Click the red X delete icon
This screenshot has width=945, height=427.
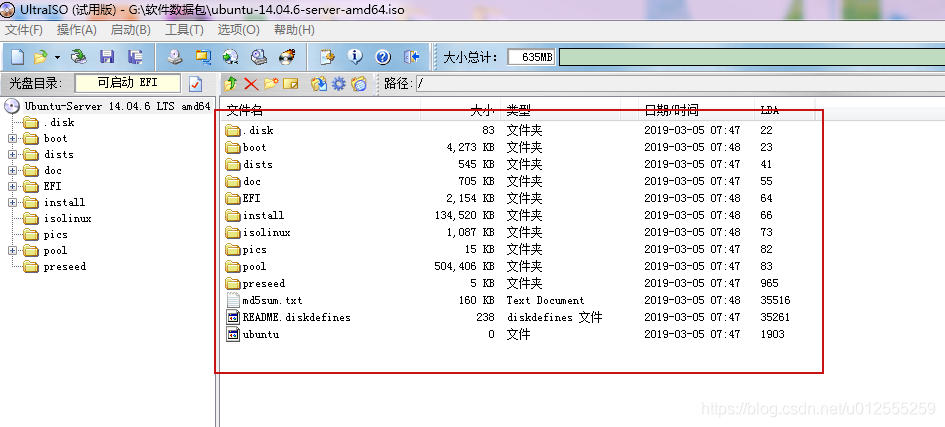(x=251, y=84)
